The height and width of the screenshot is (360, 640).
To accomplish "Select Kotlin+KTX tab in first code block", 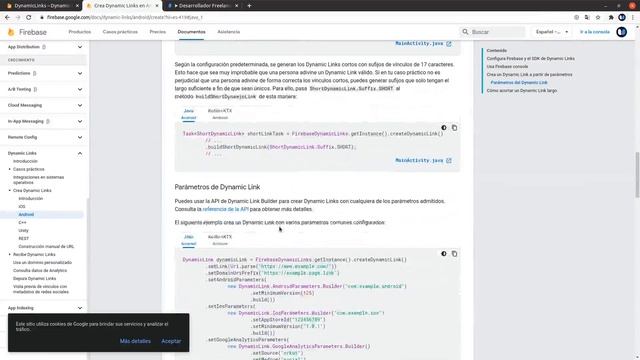I will click(220, 114).
